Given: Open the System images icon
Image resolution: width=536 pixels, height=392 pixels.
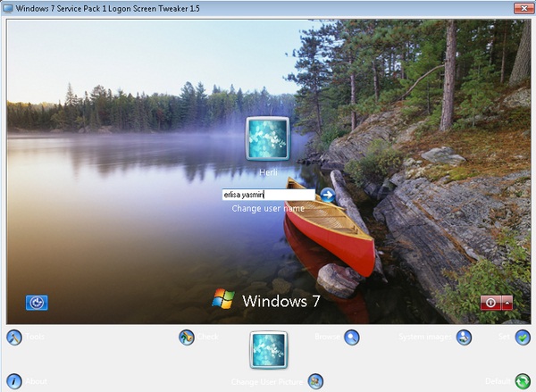Looking at the screenshot, I should click(x=464, y=338).
